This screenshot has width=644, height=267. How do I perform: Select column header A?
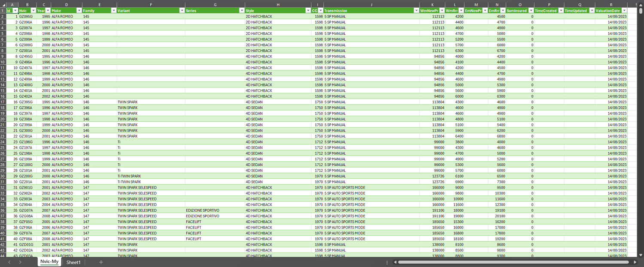[12, 5]
